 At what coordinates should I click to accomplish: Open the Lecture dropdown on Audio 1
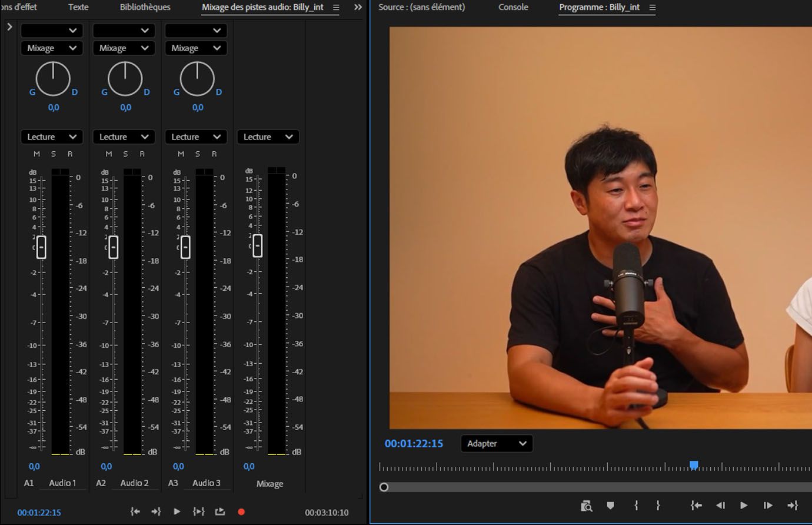click(x=51, y=137)
